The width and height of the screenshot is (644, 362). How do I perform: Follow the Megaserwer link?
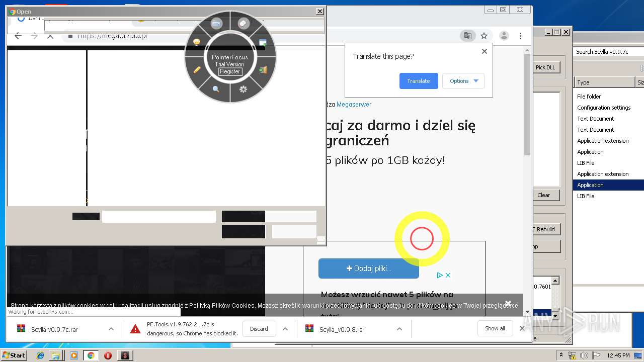click(354, 105)
